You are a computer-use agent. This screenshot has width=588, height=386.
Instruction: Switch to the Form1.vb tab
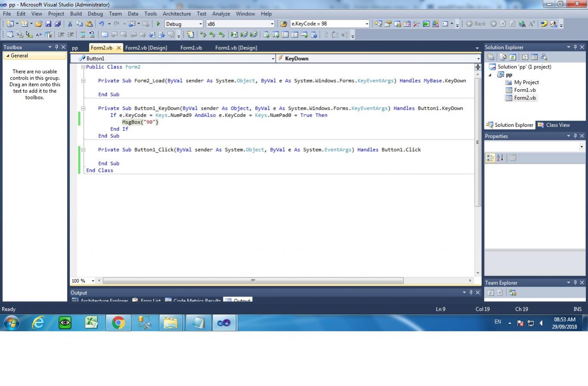click(191, 48)
